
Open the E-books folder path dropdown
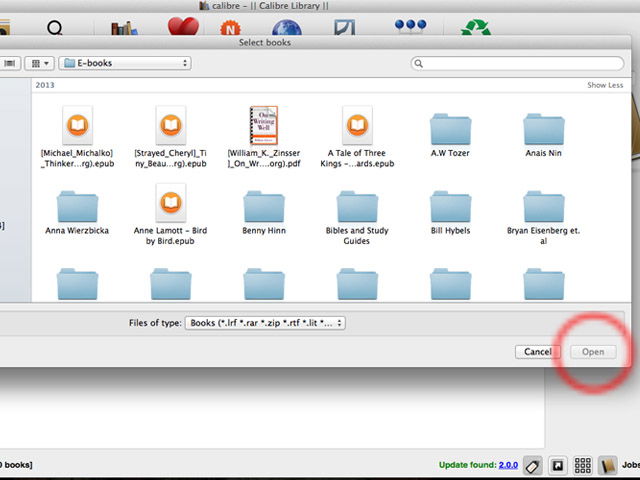coord(125,63)
